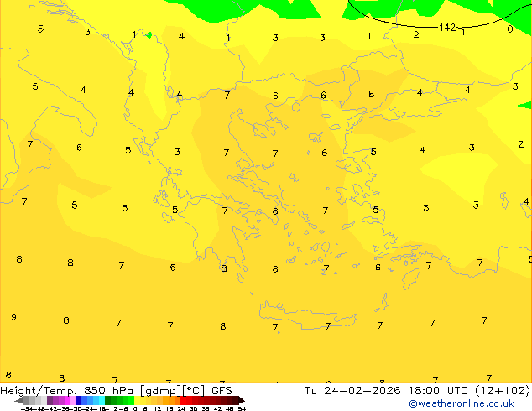
Task: Select the map title Height/Temp. 850 hPa
Action: (x=66, y=391)
